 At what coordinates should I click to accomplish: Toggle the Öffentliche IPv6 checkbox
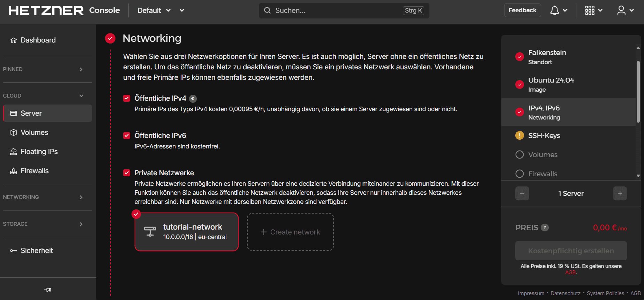(127, 136)
